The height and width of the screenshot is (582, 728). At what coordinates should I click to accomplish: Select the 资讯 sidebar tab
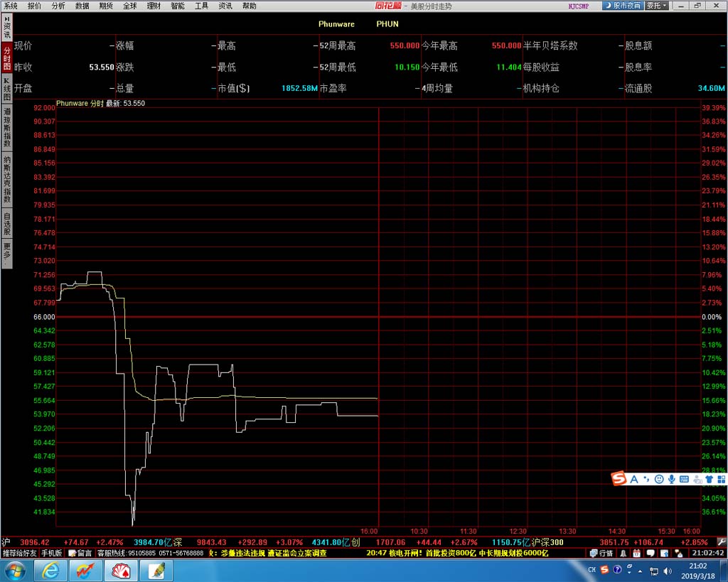point(7,28)
